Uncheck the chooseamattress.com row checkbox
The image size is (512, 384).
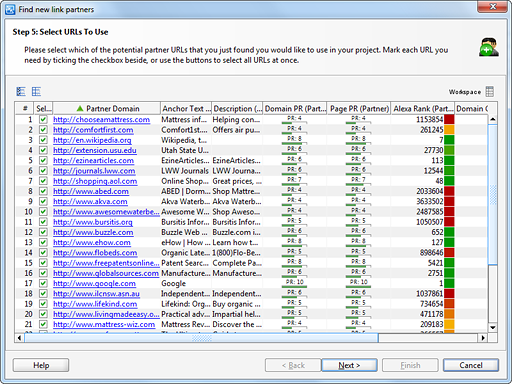pos(43,119)
